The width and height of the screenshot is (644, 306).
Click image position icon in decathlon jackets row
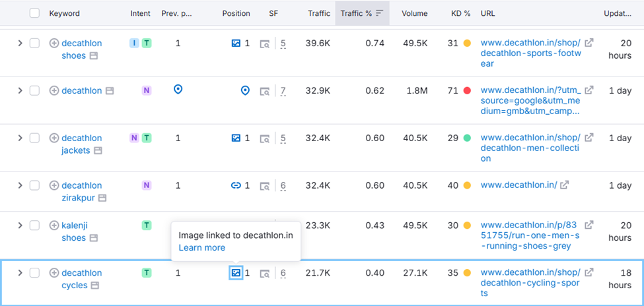coord(236,138)
